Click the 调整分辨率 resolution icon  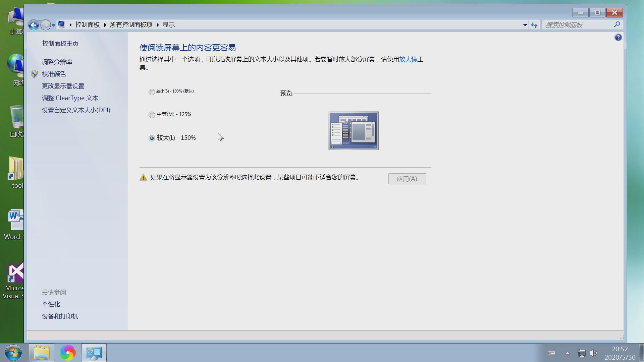tap(57, 61)
